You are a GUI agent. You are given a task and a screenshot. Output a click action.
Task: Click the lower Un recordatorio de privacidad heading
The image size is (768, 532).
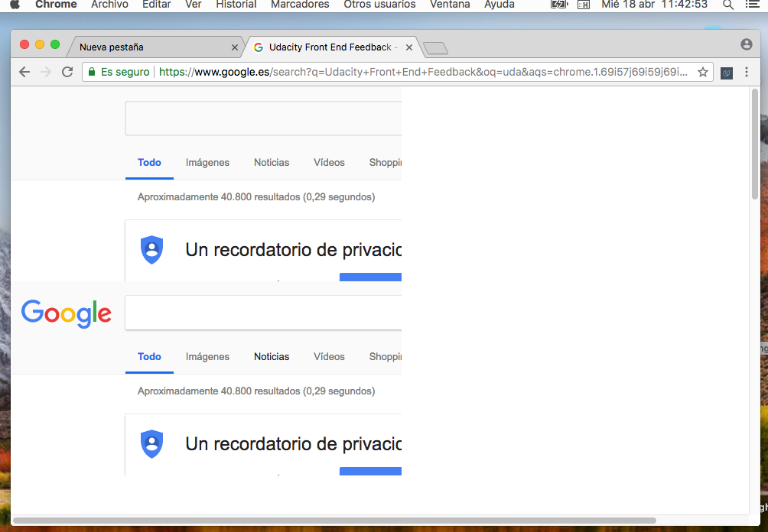click(x=294, y=444)
